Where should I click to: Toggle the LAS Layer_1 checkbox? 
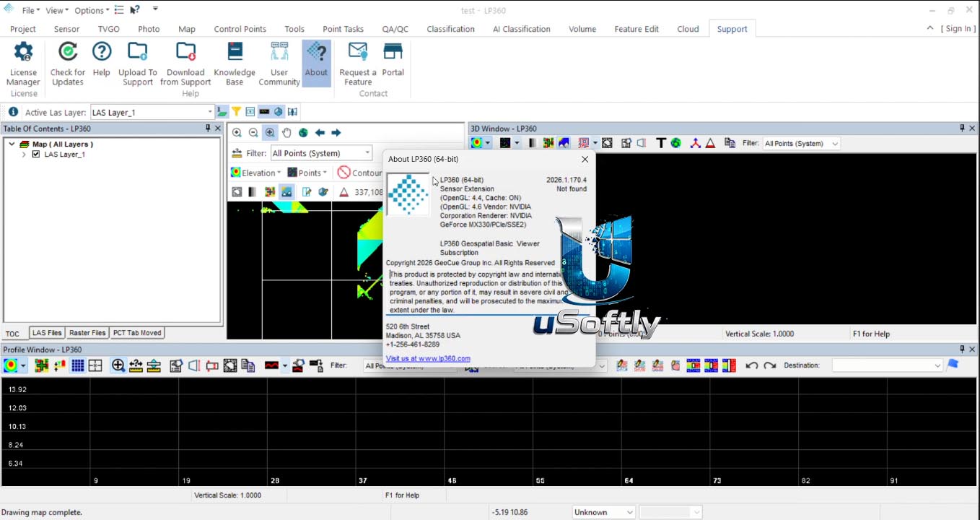[36, 155]
